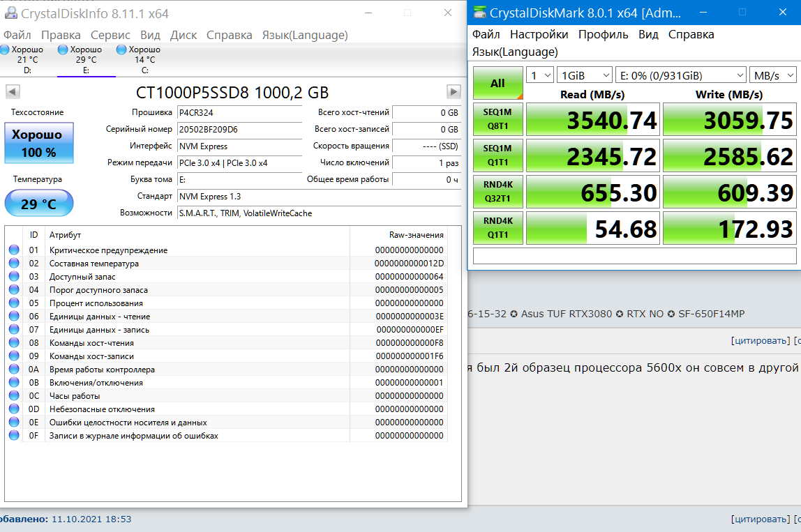Open Файл menu in CrystalDiskInfo
801x532 pixels.
pyautogui.click(x=17, y=35)
